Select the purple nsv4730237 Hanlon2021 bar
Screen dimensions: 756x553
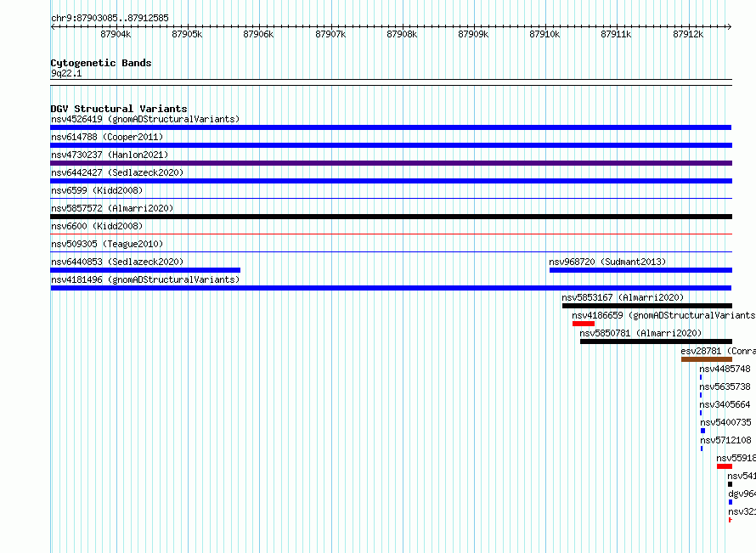(x=391, y=163)
